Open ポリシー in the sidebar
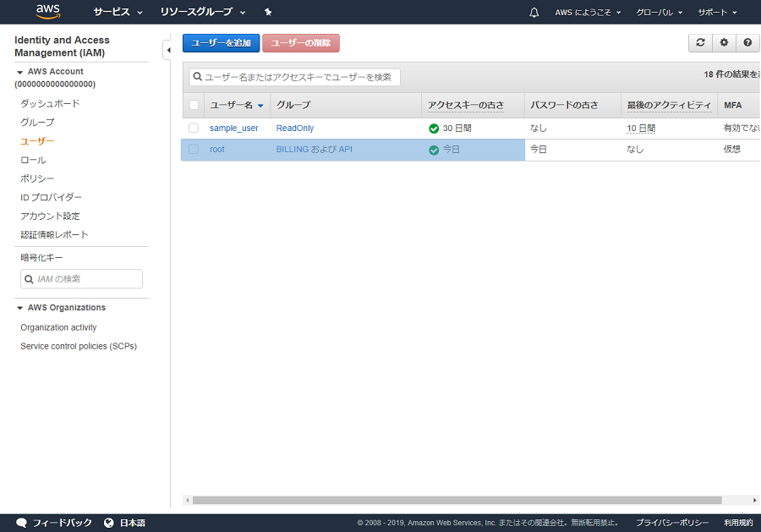Screen dimensions: 761x532 tap(37, 178)
